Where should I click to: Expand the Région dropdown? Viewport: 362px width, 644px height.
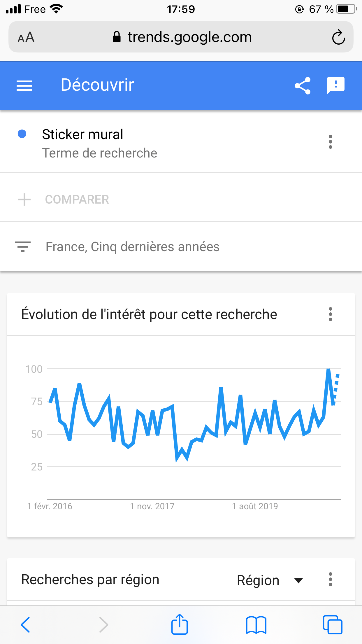coord(270,580)
